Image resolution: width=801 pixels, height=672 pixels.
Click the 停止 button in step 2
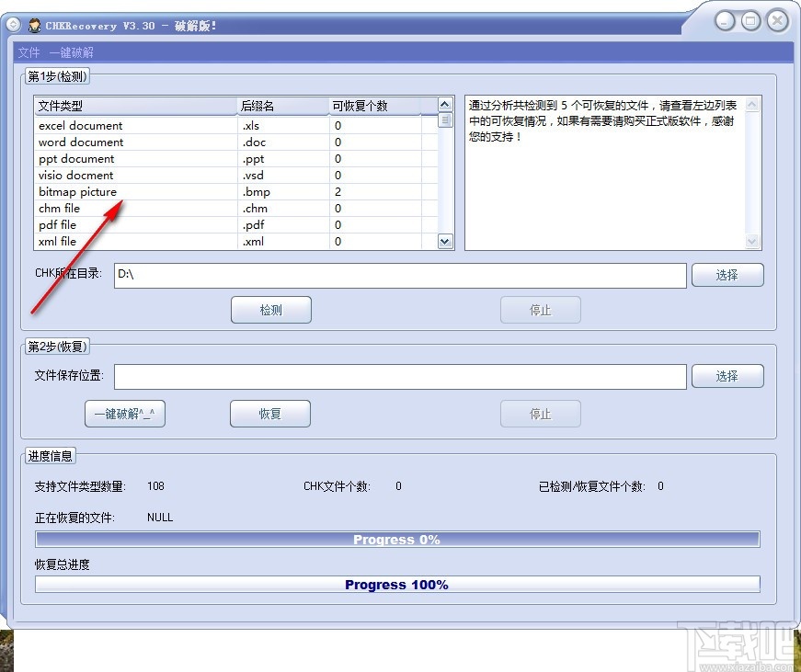tap(541, 414)
